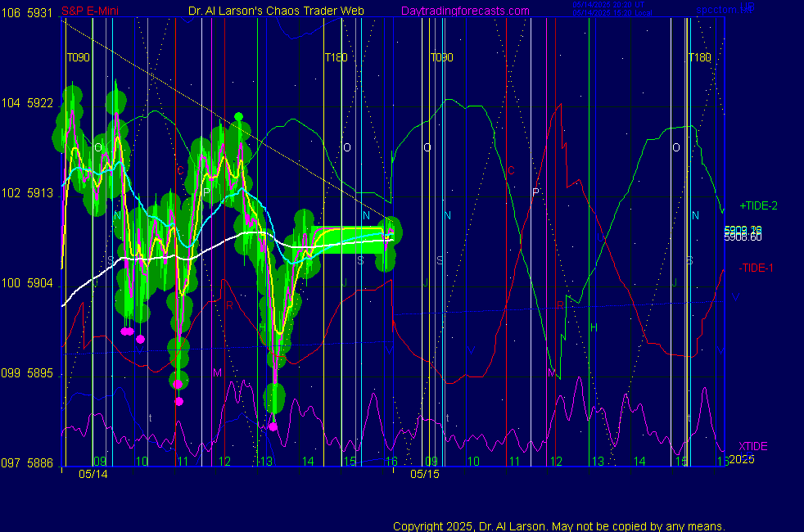The image size is (804, 532).
Task: Click hour 09 on the 05/15 axis
Action: (x=431, y=462)
